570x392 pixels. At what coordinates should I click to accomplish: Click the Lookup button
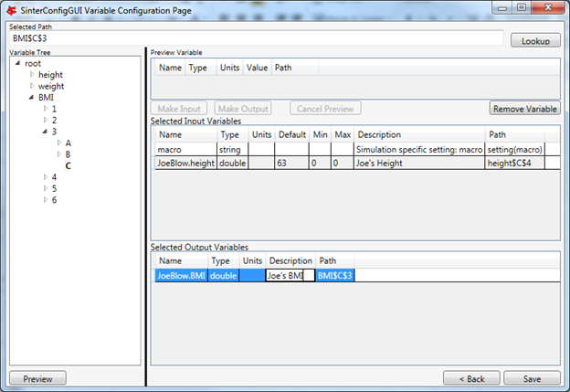(534, 41)
